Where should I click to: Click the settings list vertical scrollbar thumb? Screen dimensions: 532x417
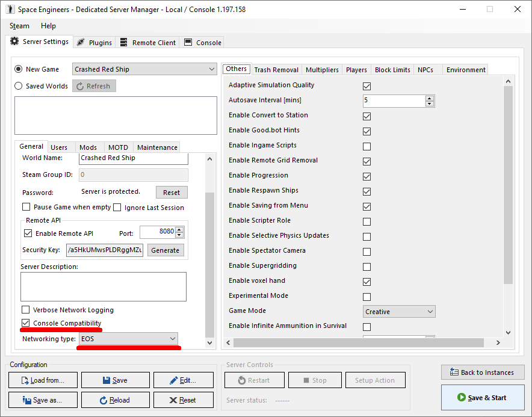click(508, 185)
